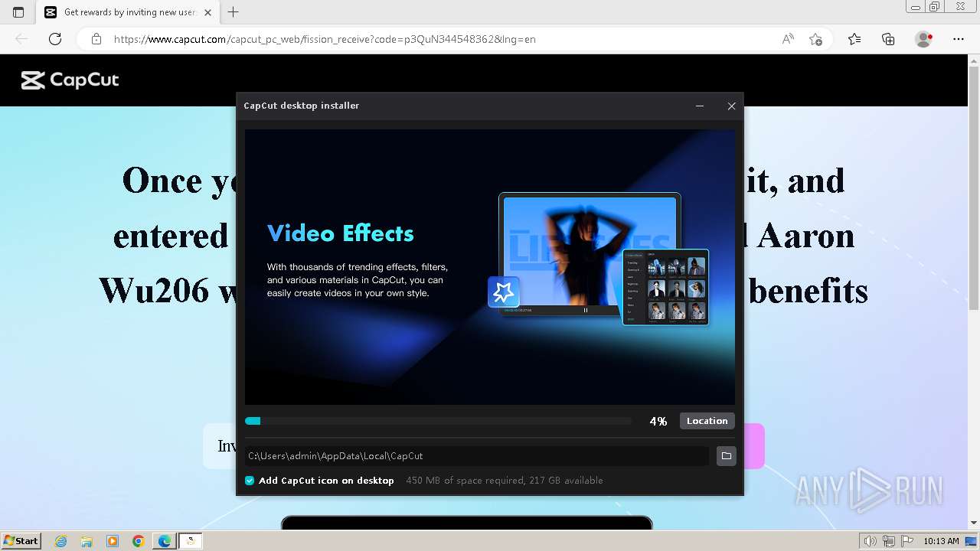Restore down the Edge browser window

coord(935,6)
